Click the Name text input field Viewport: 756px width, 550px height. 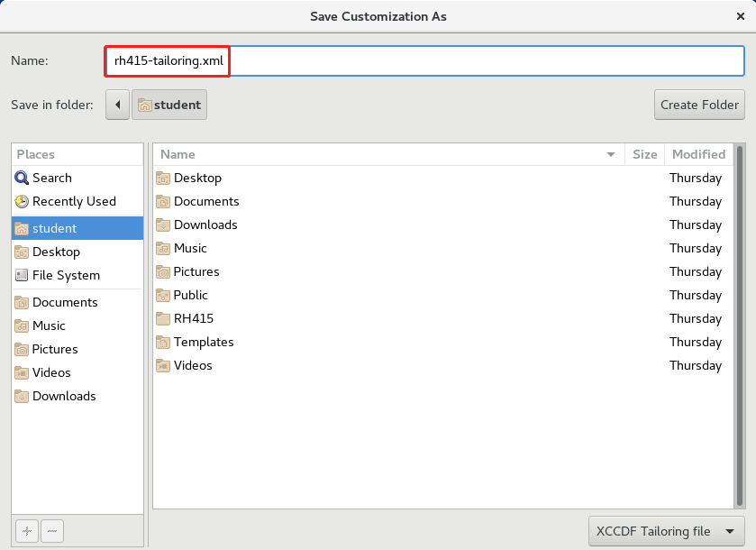pos(487,61)
